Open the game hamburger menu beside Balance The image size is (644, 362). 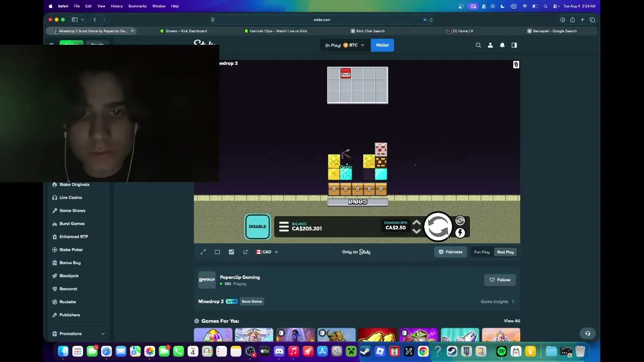point(284,227)
